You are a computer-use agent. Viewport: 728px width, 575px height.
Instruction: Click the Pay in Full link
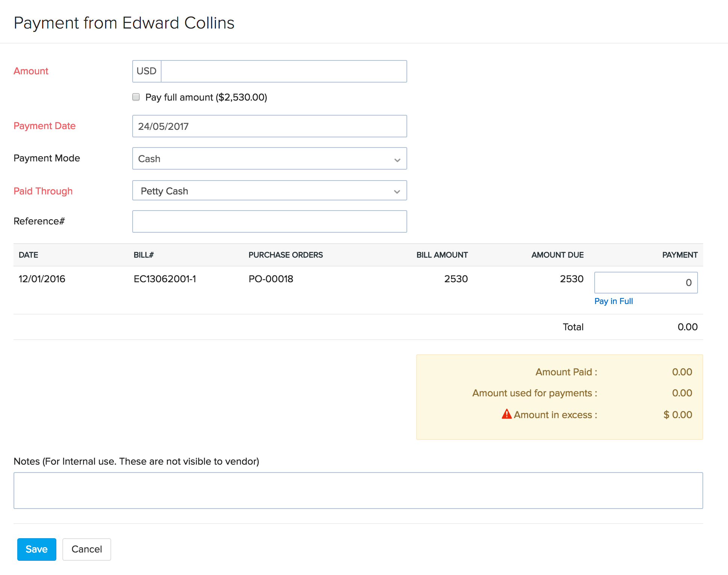click(613, 301)
